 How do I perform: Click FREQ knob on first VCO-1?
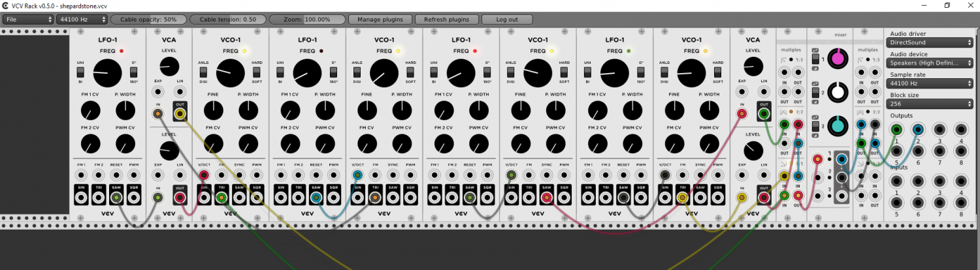click(230, 73)
